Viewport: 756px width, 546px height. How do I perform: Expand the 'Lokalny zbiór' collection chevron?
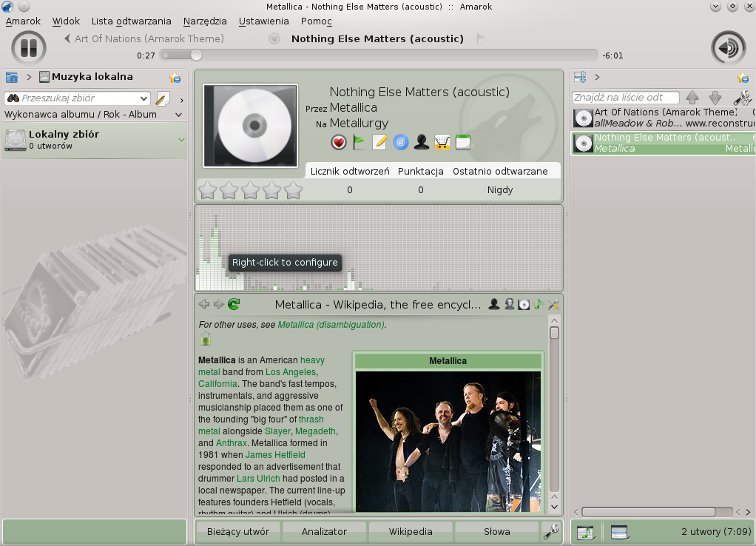[x=181, y=140]
